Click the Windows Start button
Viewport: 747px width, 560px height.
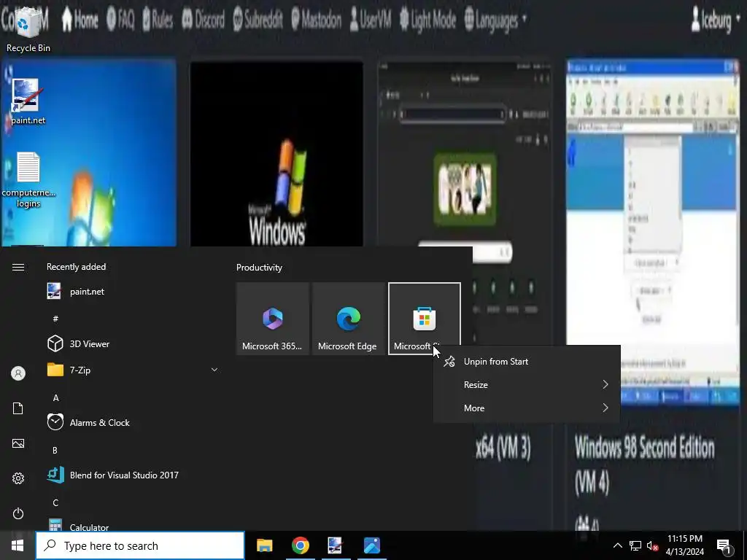tap(18, 545)
